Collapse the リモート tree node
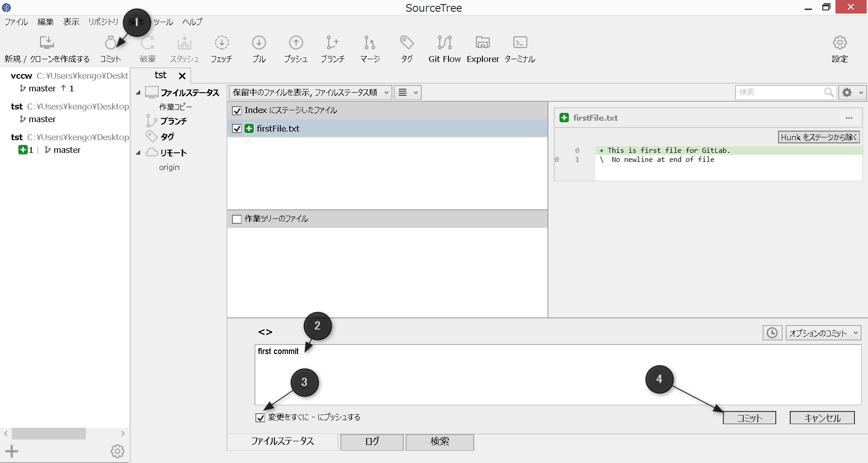Image resolution: width=868 pixels, height=463 pixels. (x=138, y=153)
